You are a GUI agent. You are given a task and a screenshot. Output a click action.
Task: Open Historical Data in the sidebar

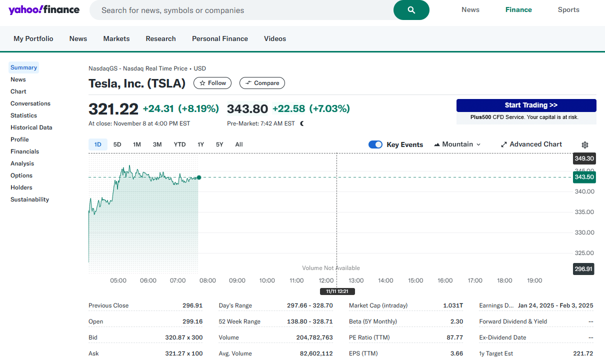coord(31,127)
